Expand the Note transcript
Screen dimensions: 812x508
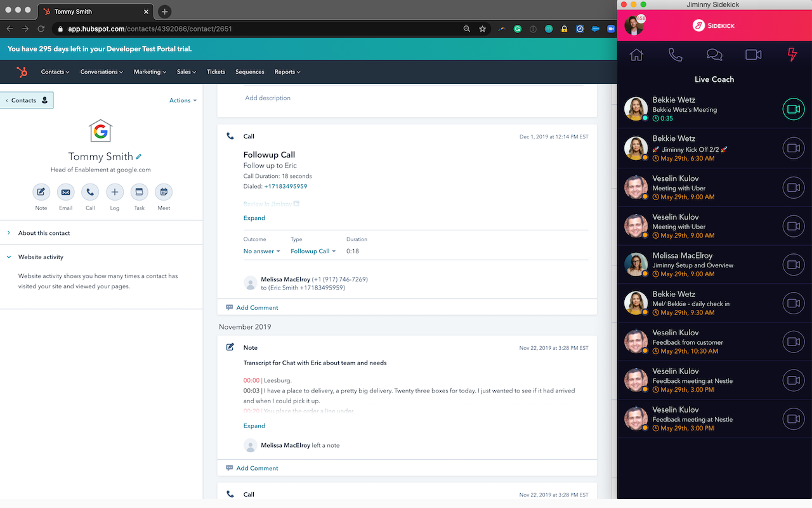click(x=254, y=425)
